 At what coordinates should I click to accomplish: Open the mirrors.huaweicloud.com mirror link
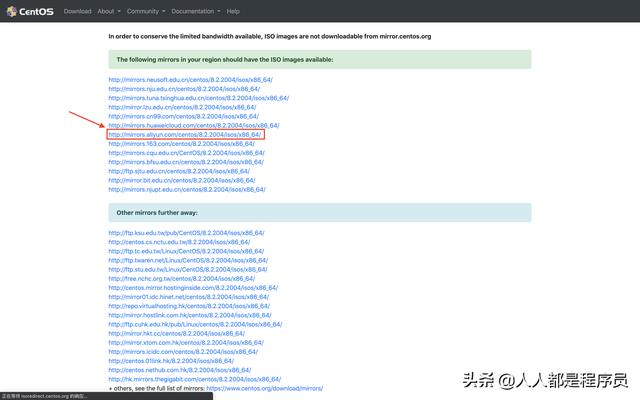click(194, 125)
